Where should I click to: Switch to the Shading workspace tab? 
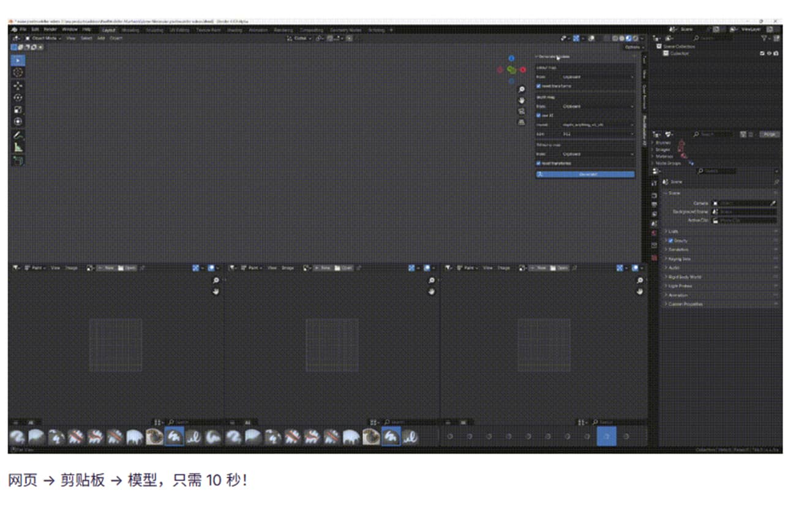pos(235,29)
